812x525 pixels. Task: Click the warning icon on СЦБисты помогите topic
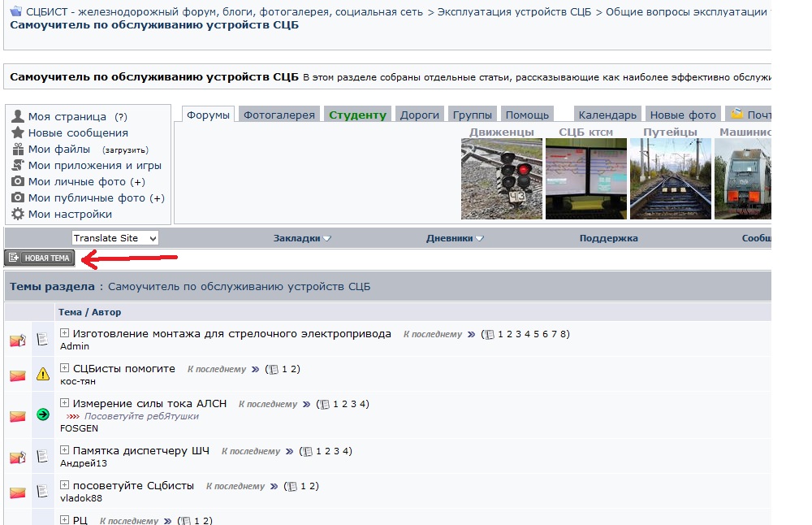(x=43, y=375)
